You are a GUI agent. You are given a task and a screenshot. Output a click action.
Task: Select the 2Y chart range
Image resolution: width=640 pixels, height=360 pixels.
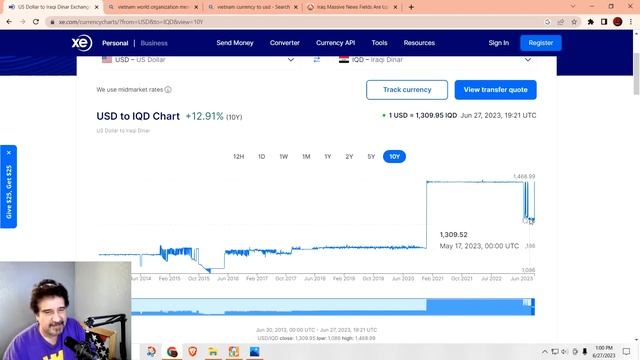tap(349, 156)
